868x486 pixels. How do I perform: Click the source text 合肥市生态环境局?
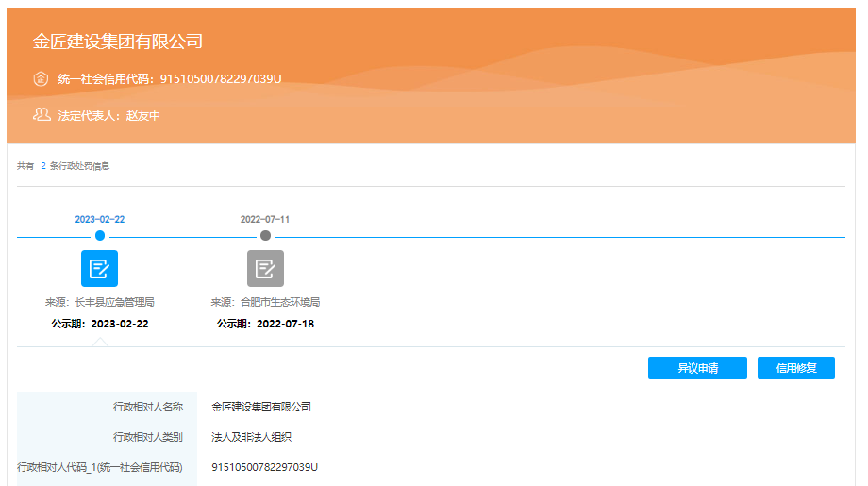(x=280, y=302)
